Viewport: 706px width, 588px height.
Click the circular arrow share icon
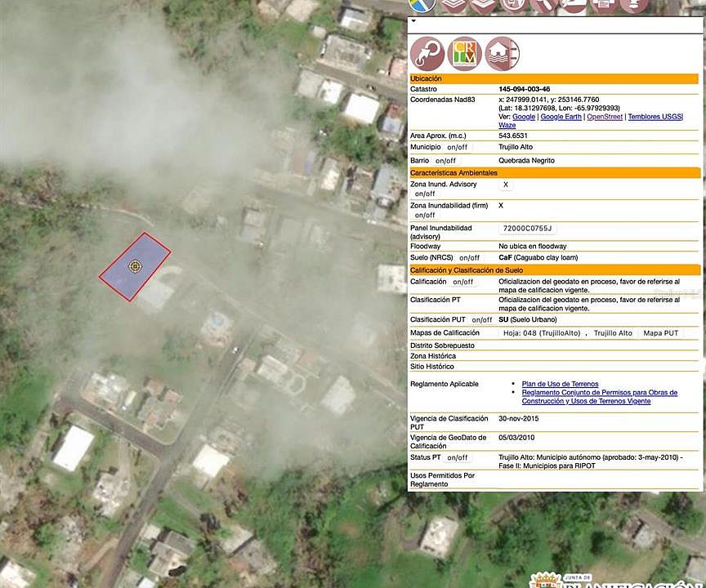coord(427,54)
